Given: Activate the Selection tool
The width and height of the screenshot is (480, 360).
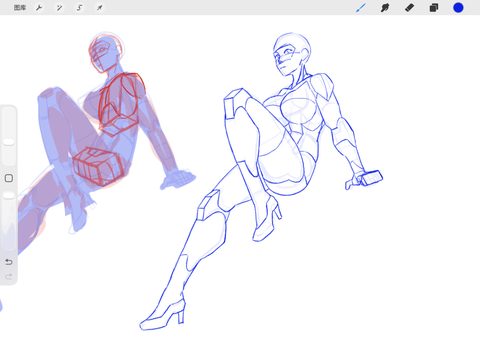Looking at the screenshot, I should pyautogui.click(x=79, y=8).
